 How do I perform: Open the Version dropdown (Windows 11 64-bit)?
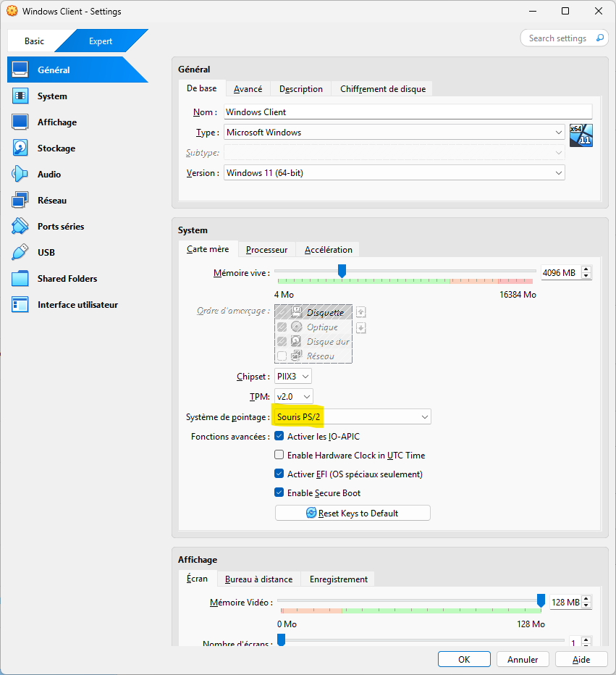tap(394, 172)
